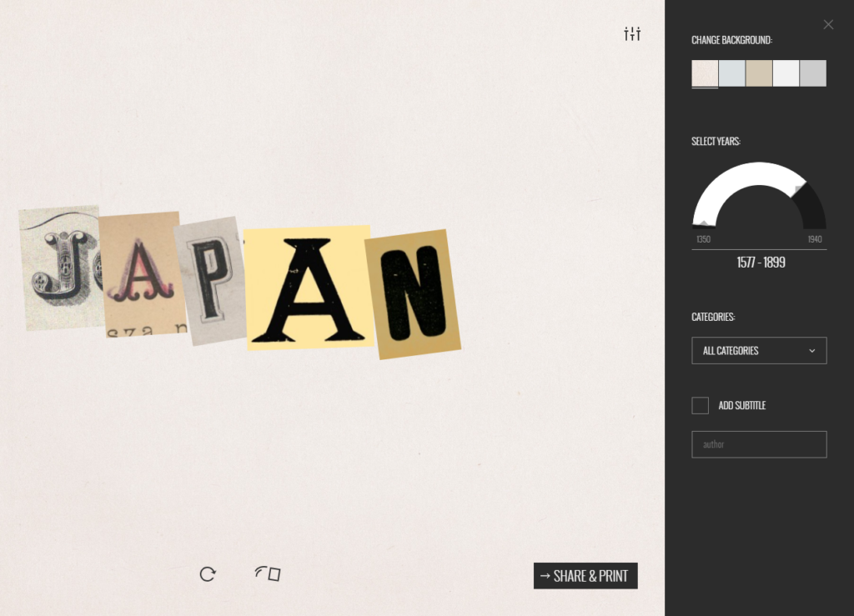
Task: Click the grey letter P tile
Action: [x=210, y=281]
